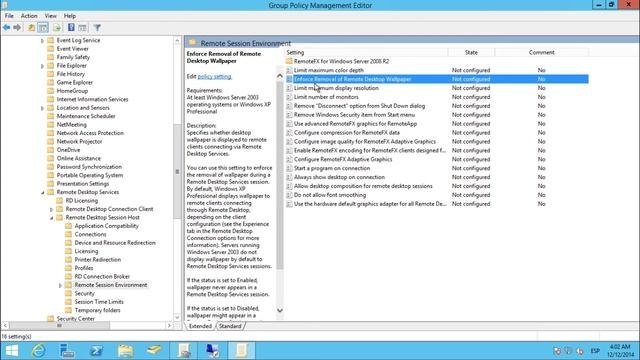Screen dimensions: 640x360
Task: Toggle the Show/Hide action pane icon
Action: coord(82,28)
